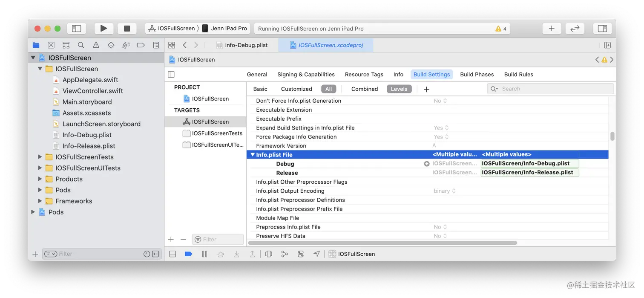Open the Find navigator with the magnifier icon

pyautogui.click(x=81, y=44)
